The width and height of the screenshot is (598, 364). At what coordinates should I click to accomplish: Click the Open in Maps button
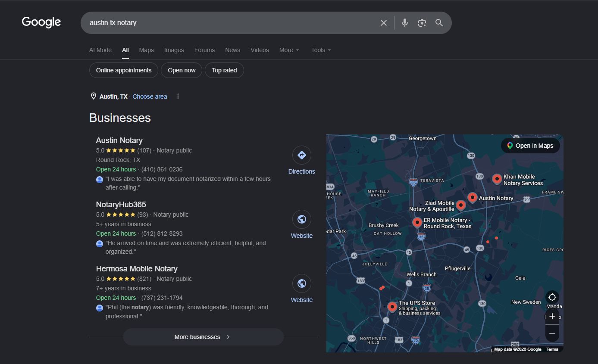tap(530, 146)
